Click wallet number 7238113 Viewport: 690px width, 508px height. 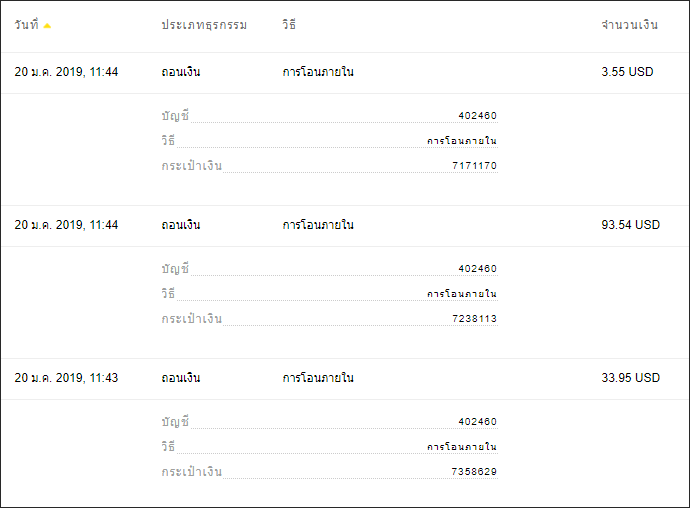474,319
